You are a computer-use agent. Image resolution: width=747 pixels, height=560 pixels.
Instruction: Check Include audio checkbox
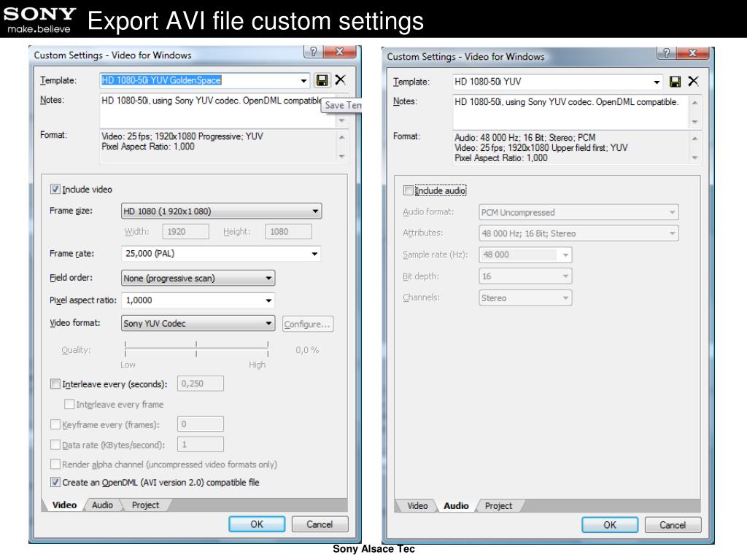click(x=409, y=190)
